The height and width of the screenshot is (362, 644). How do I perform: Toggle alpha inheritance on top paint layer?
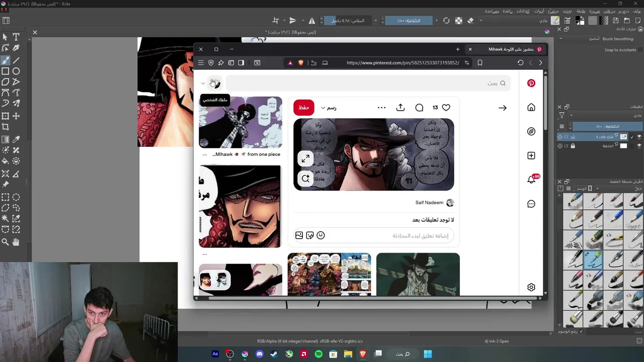[566, 137]
